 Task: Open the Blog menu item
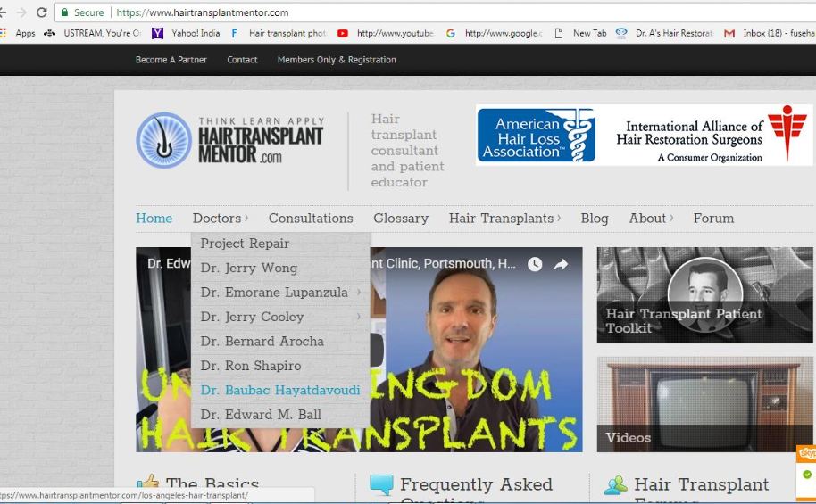(x=595, y=219)
